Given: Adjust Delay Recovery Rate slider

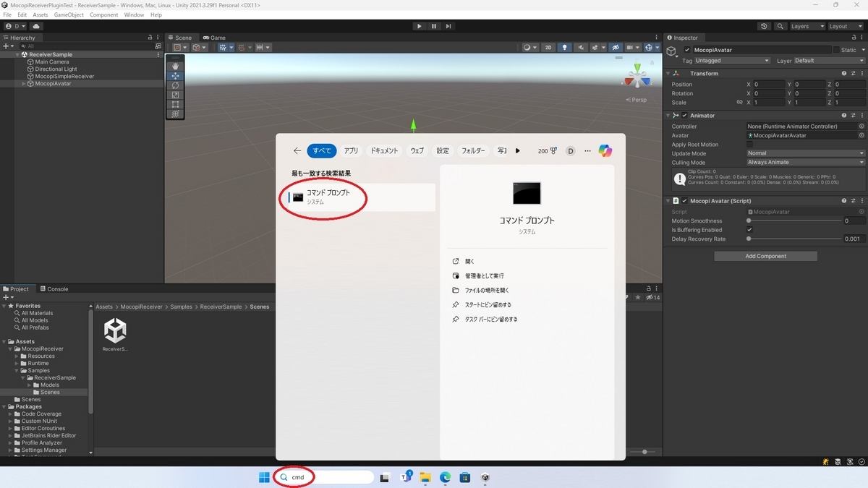Looking at the screenshot, I should [793, 239].
